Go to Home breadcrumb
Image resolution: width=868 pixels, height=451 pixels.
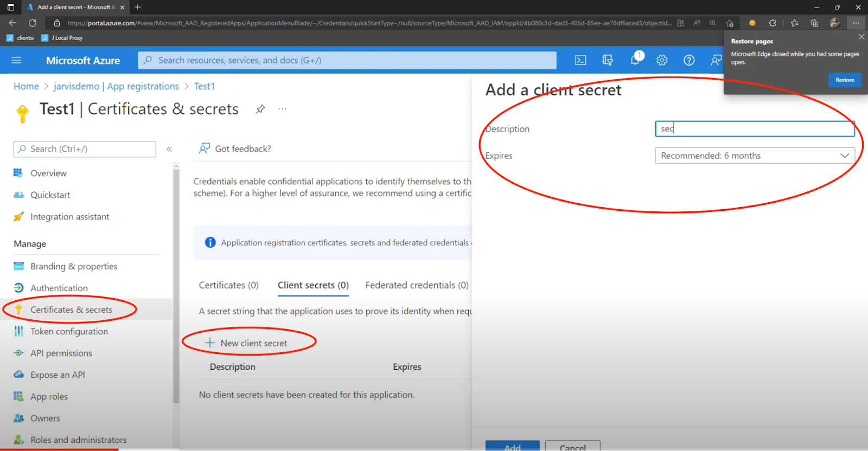26,86
